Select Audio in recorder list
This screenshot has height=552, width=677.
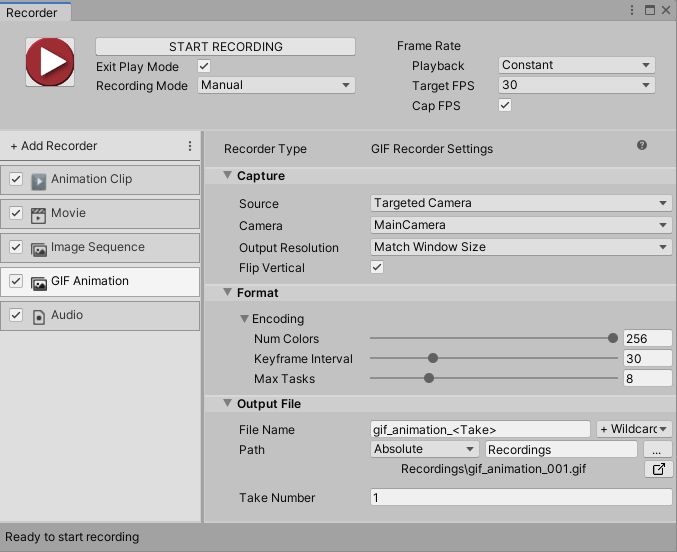[x=100, y=316]
